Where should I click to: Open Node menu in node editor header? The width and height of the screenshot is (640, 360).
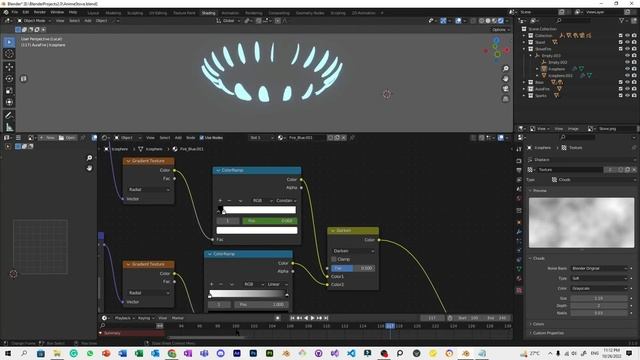click(191, 138)
